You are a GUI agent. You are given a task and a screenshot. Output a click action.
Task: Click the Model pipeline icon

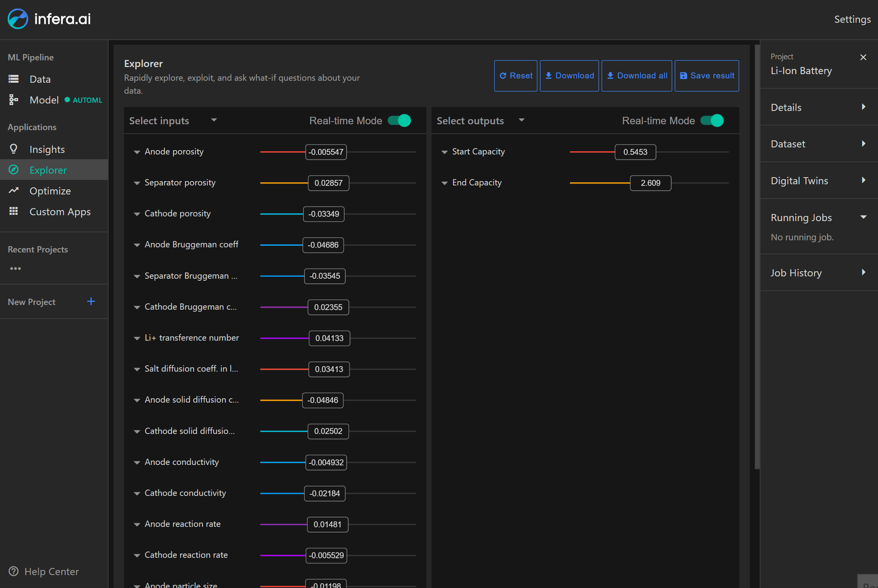click(14, 100)
